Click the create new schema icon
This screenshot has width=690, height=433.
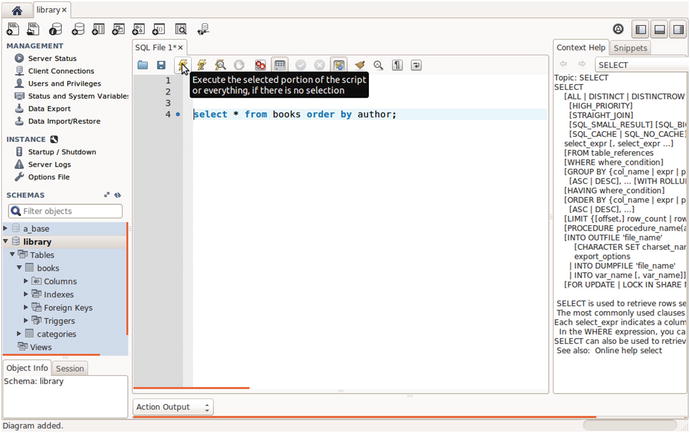pos(78,29)
